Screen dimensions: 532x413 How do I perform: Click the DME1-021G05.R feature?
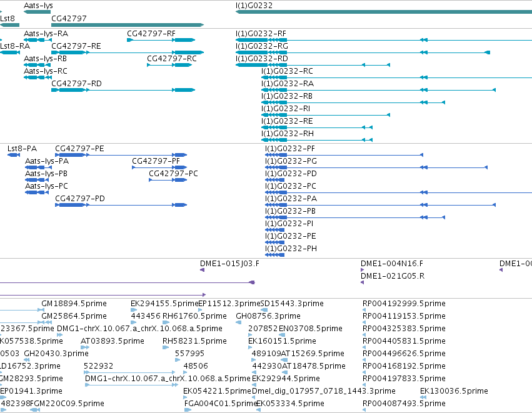[x=362, y=282]
